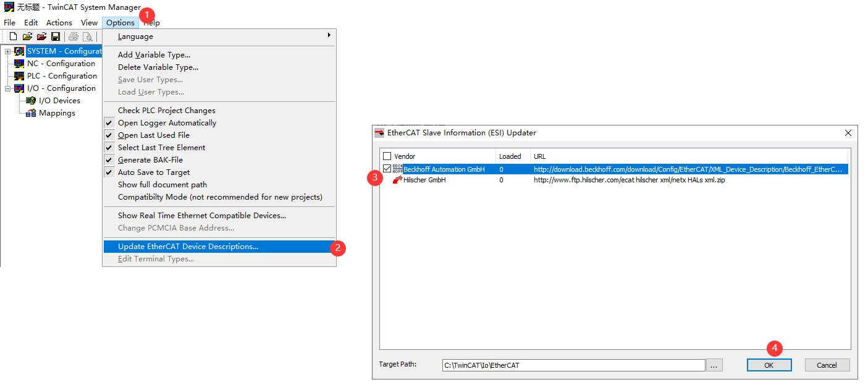Choose Update EtherCAT Device Descriptions
This screenshot has width=868, height=390.
click(x=219, y=247)
